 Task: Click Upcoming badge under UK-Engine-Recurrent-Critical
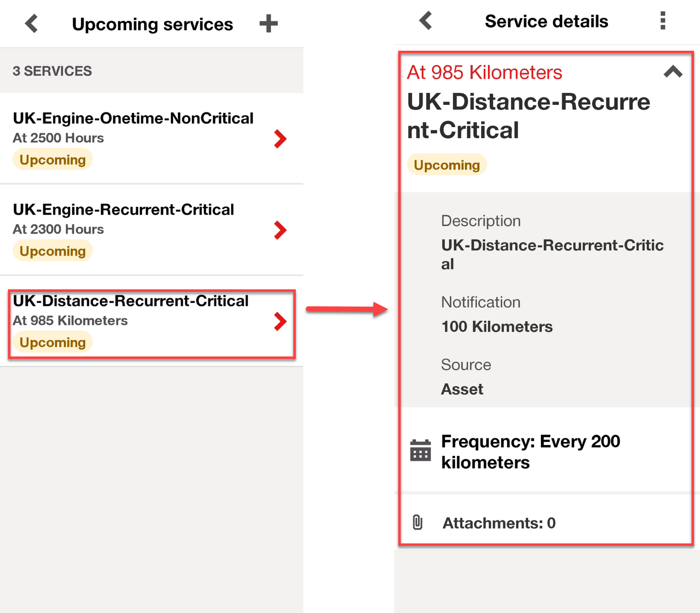click(x=53, y=251)
